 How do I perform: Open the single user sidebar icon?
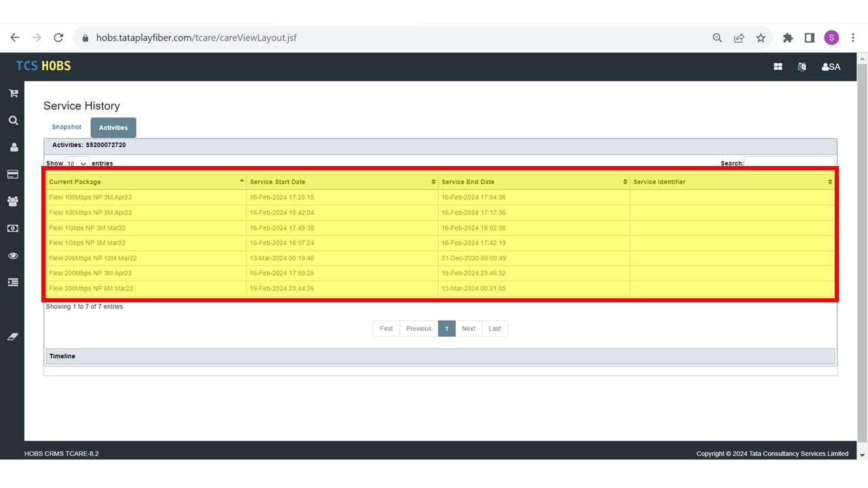coord(13,147)
